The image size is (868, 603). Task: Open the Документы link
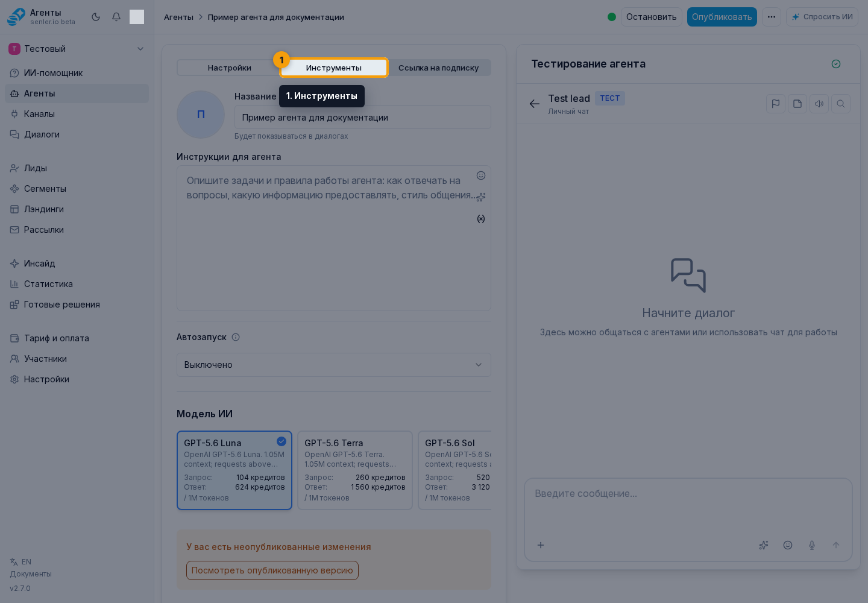point(31,574)
